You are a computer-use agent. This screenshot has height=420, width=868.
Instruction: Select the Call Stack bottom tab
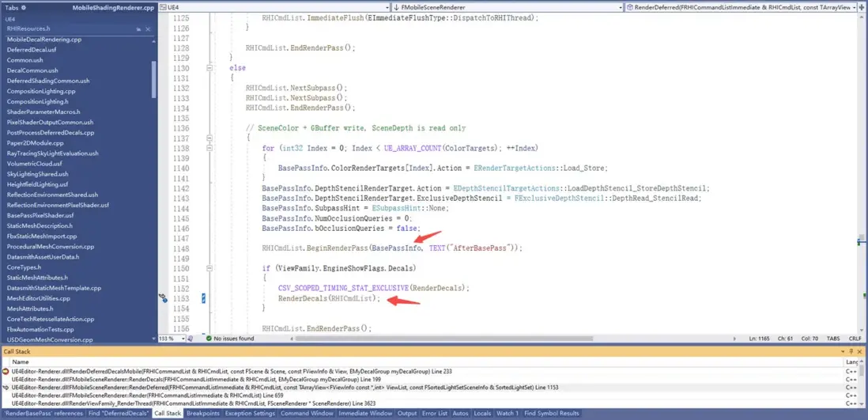coord(167,414)
